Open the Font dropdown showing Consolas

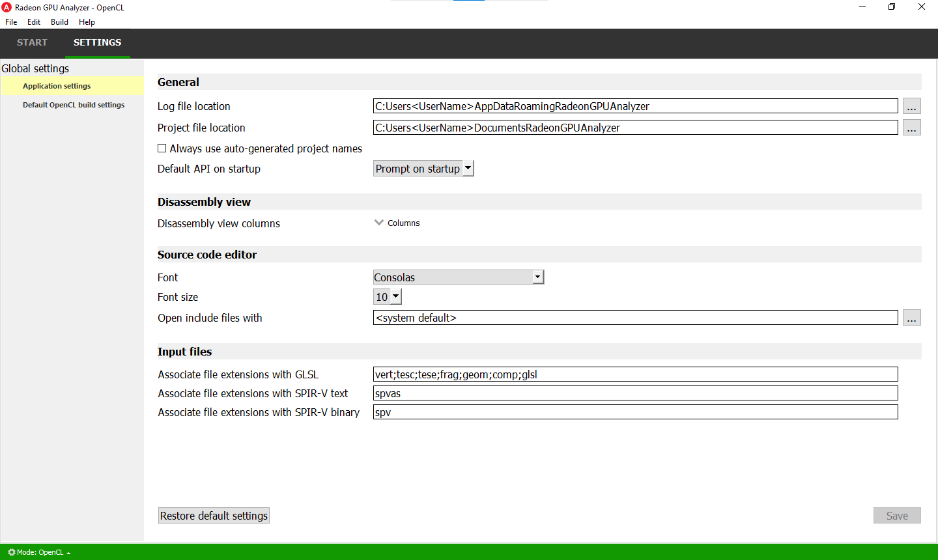pyautogui.click(x=458, y=277)
